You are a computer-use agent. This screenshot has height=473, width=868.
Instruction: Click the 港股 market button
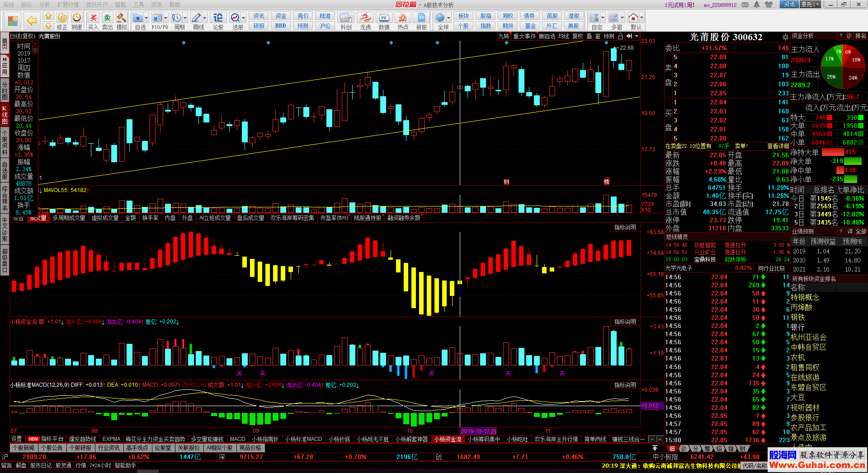574,16
